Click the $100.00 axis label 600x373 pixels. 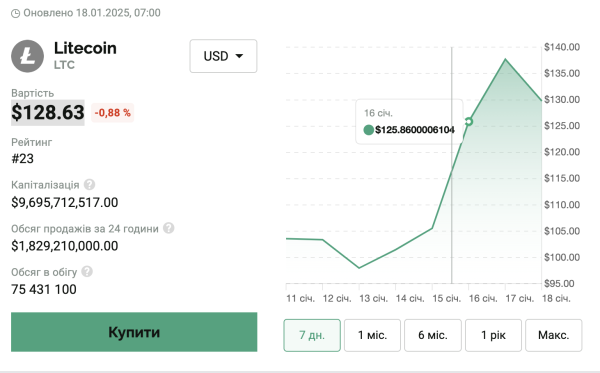(562, 257)
